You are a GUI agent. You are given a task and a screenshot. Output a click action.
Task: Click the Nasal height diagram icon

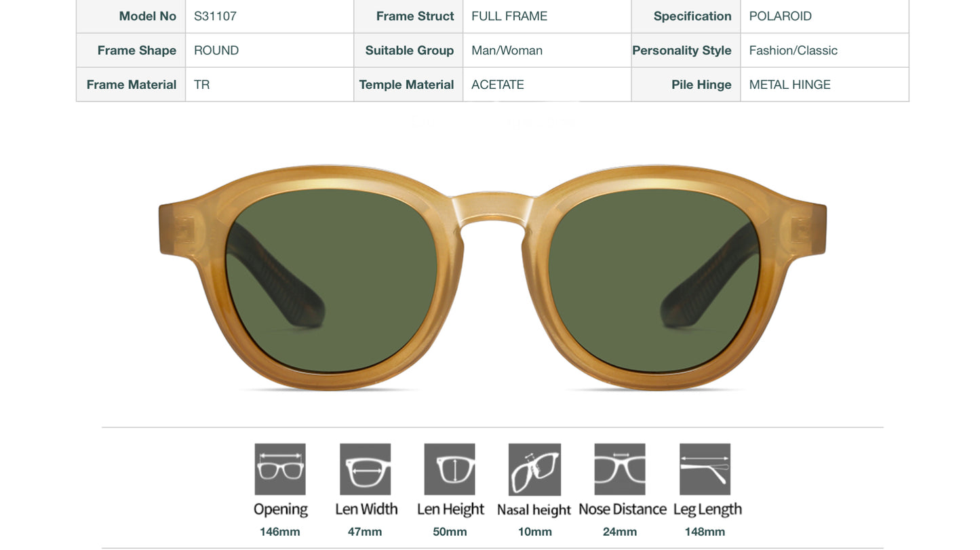534,469
